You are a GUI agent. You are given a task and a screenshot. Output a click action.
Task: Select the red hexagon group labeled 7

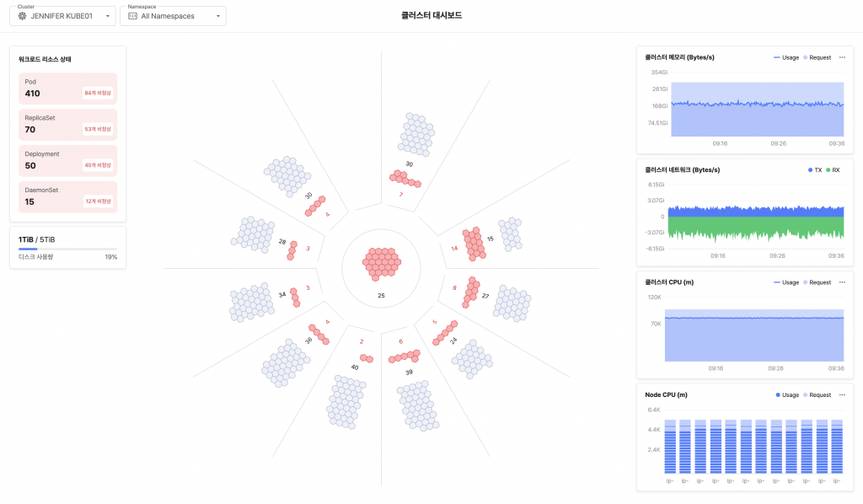pyautogui.click(x=405, y=179)
